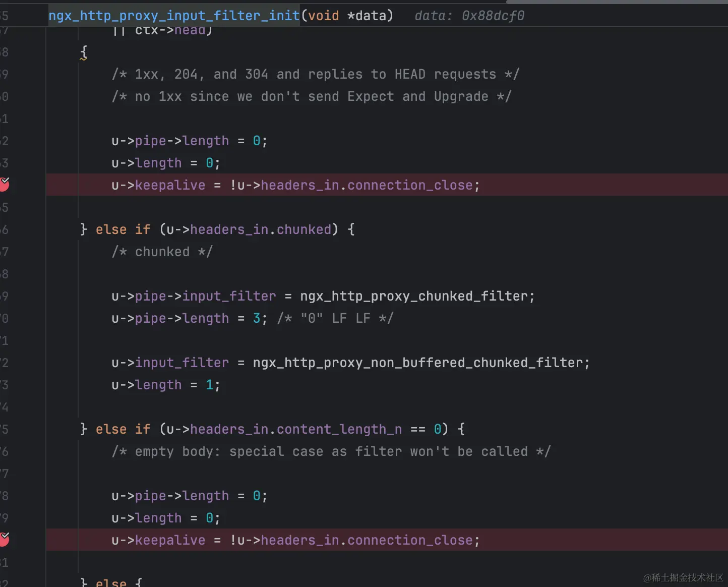Place cursor in the chunked comment
Image resolution: width=728 pixels, height=587 pixels.
tap(161, 252)
